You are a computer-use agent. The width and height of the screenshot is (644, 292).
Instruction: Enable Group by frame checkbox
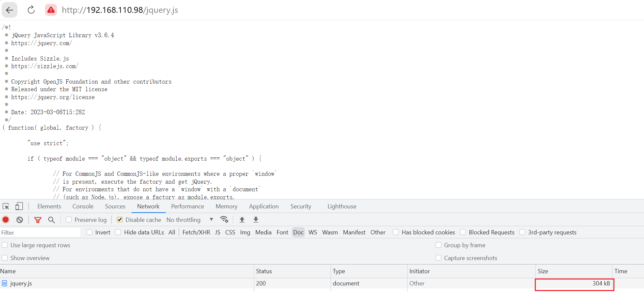(x=438, y=245)
